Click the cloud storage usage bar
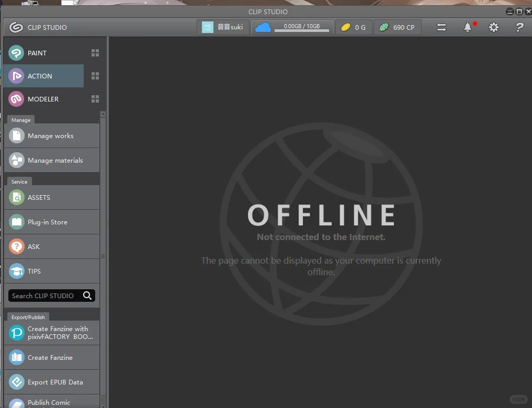 click(x=302, y=30)
